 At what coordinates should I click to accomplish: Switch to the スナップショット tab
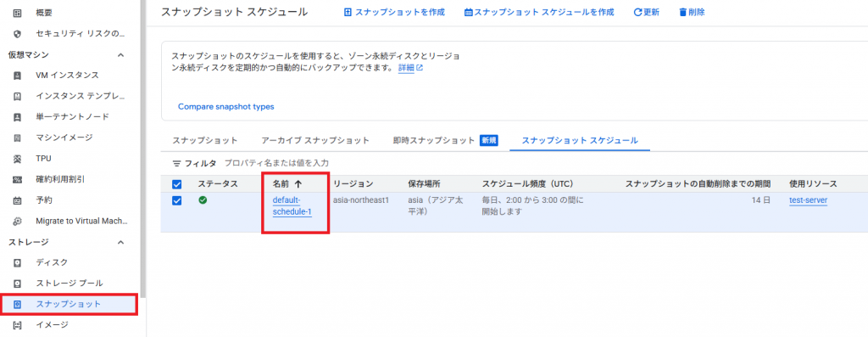[x=205, y=140]
